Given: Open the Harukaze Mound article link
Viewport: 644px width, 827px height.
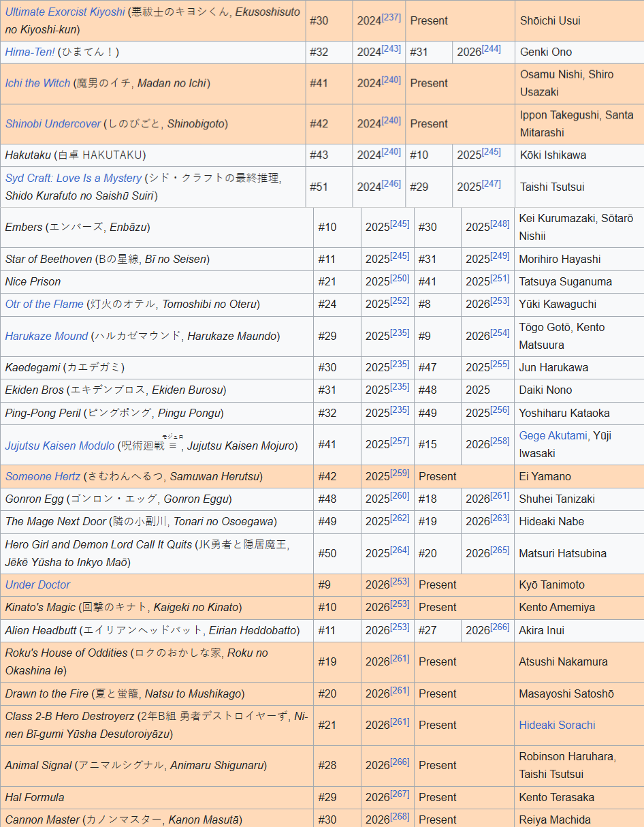Looking at the screenshot, I should [x=46, y=336].
